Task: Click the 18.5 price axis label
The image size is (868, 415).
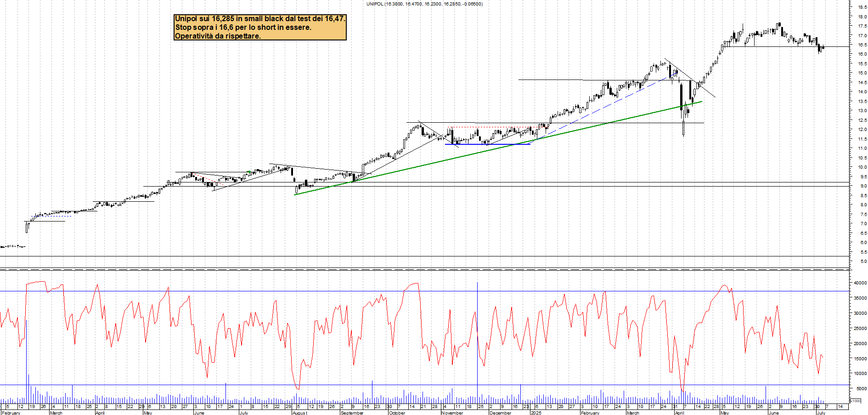Action: click(x=862, y=7)
